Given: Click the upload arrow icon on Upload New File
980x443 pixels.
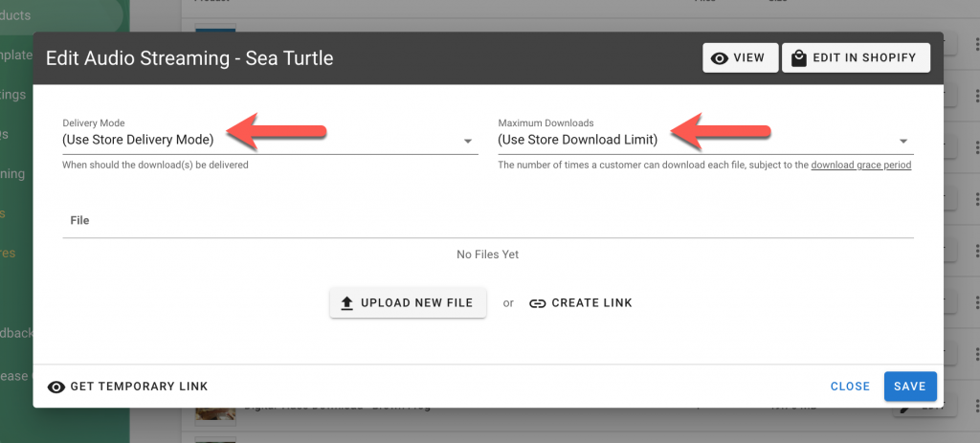Looking at the screenshot, I should (x=346, y=303).
